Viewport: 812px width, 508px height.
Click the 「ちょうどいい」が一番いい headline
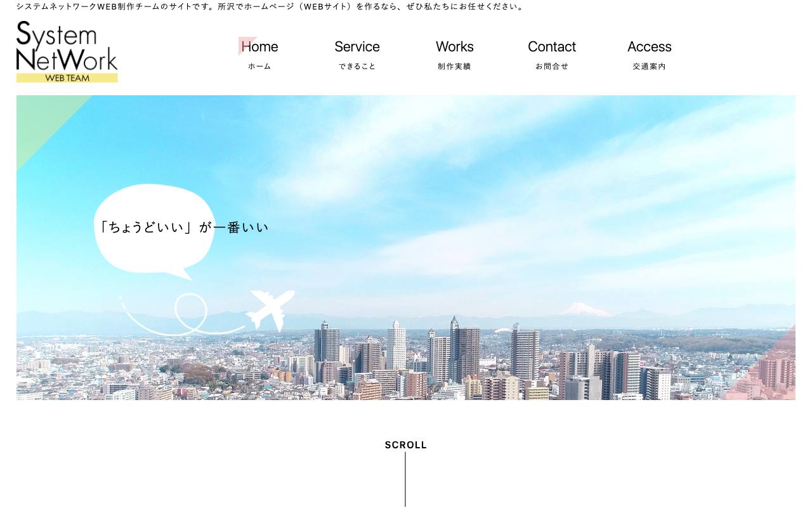[183, 227]
